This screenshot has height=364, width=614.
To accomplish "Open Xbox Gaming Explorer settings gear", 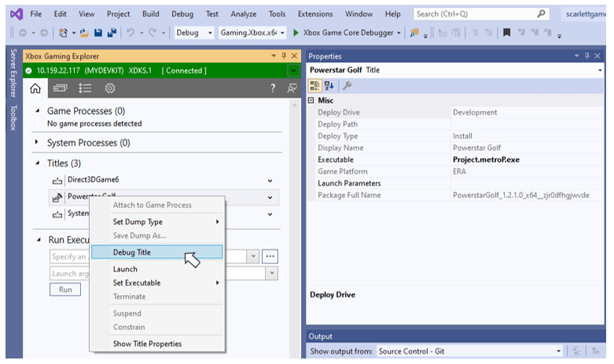I will coord(110,89).
